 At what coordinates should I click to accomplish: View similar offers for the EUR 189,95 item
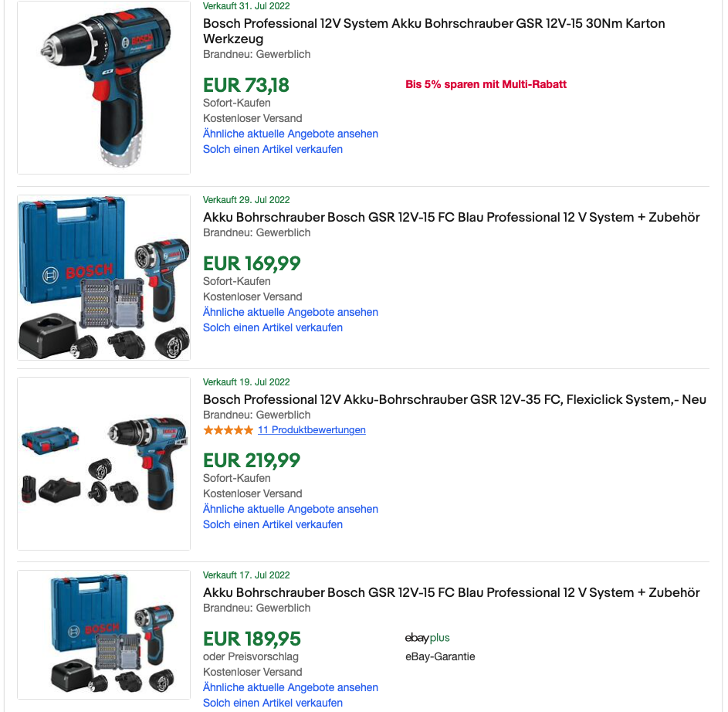(x=290, y=687)
